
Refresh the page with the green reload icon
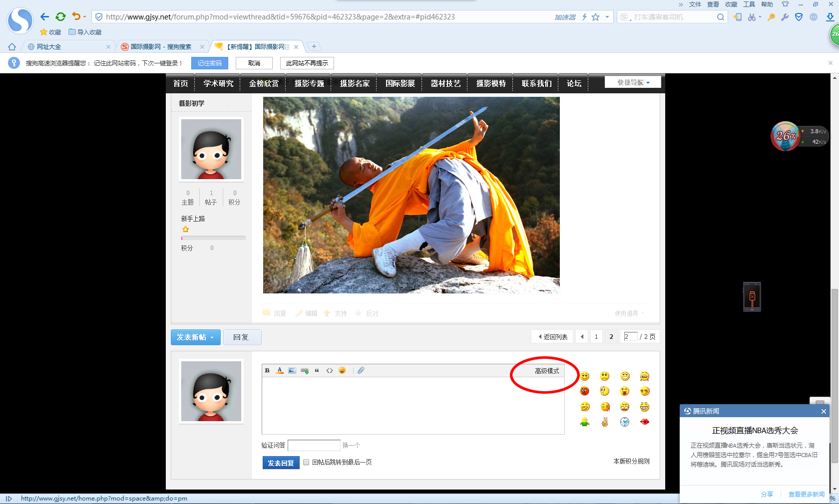pyautogui.click(x=60, y=17)
